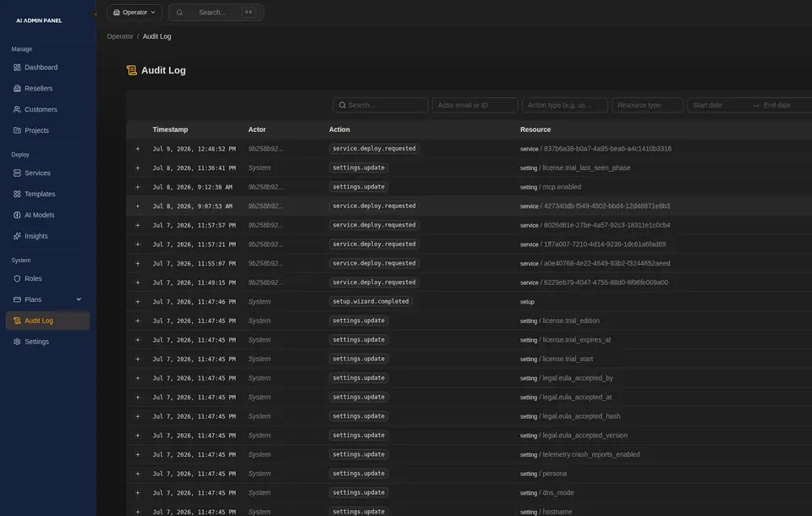The image size is (812, 516).
Task: Expand the dns_mode settings row
Action: 138,492
